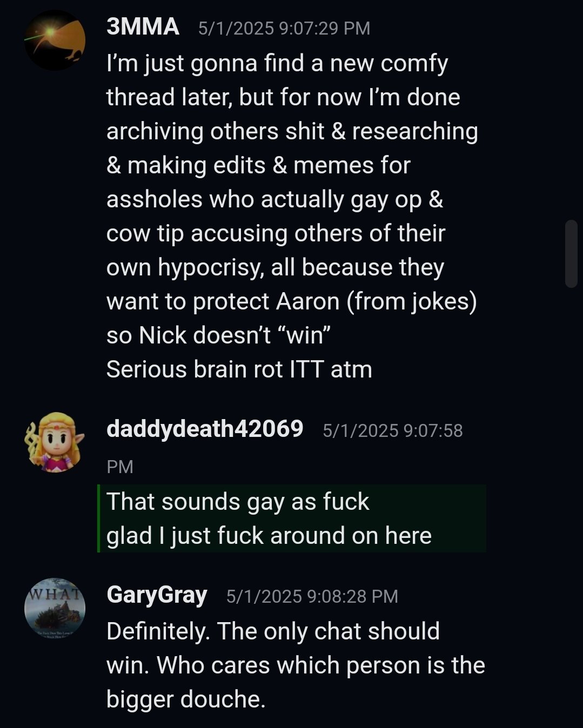The image size is (583, 728).
Task: Open GaryGray's WHAT island avatar
Action: (55, 608)
